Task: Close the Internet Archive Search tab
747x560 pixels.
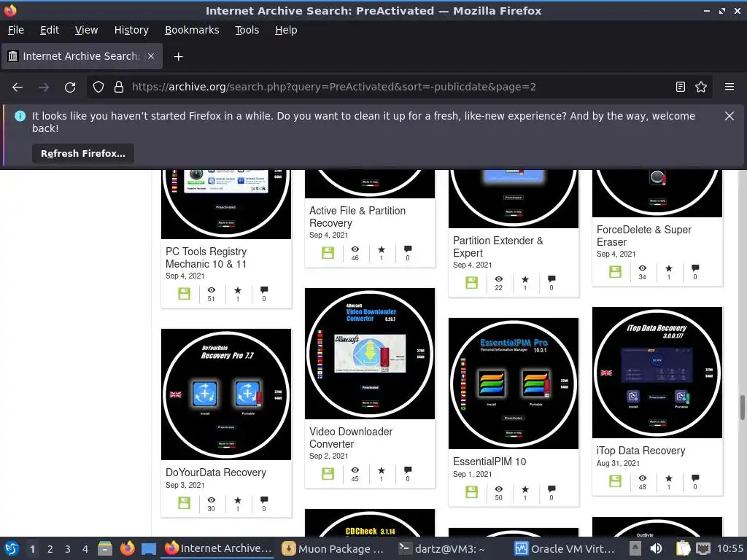Action: coord(151,56)
